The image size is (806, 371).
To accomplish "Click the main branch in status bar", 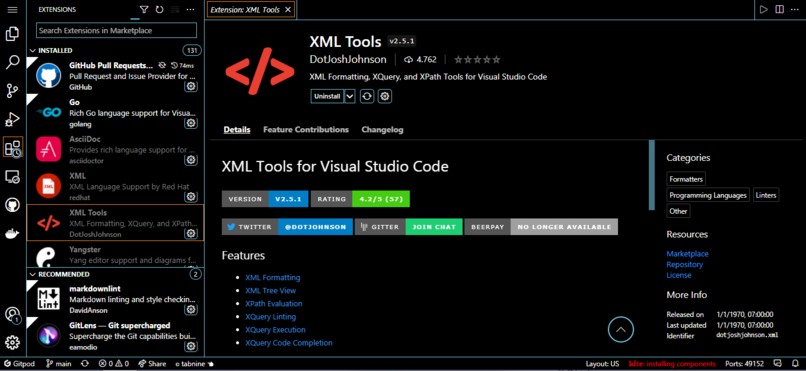I will pyautogui.click(x=58, y=364).
